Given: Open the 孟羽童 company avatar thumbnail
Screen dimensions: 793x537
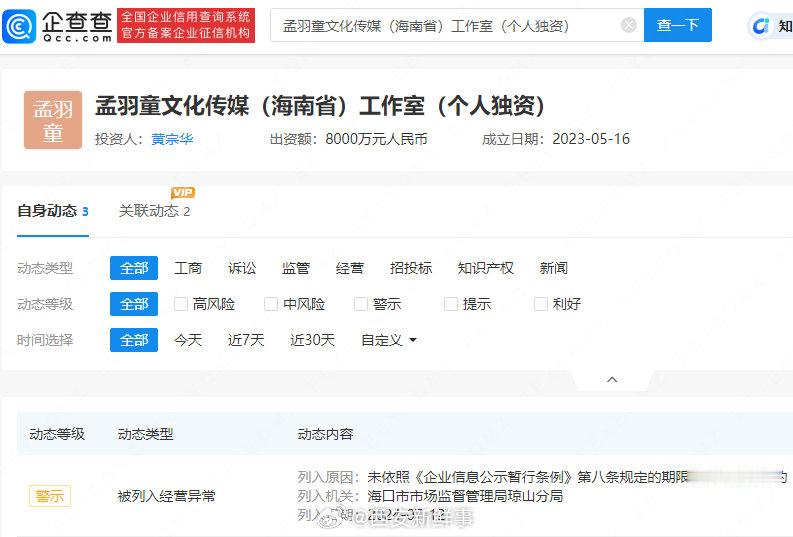Looking at the screenshot, I should pos(53,120).
